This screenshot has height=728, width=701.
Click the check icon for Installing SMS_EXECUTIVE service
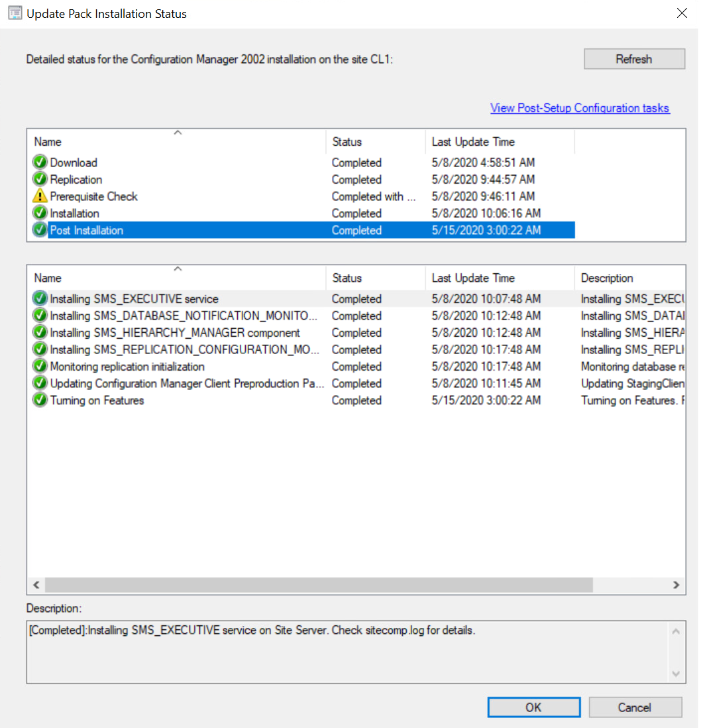tap(40, 298)
